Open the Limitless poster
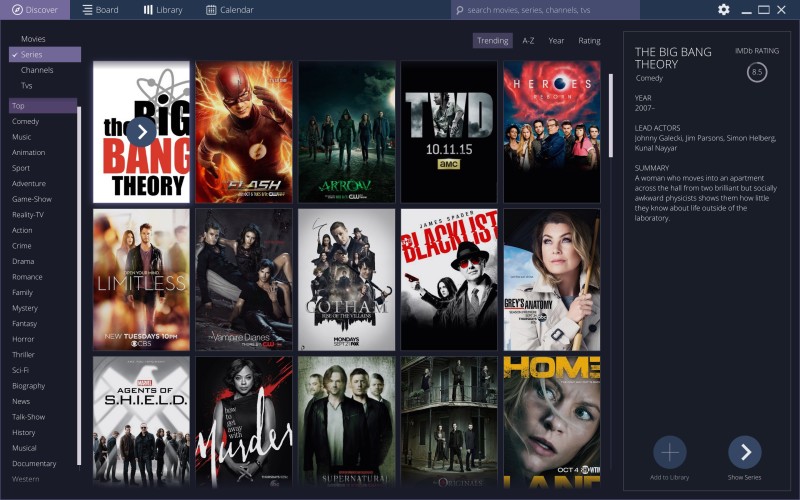800x500 pixels. [x=141, y=280]
